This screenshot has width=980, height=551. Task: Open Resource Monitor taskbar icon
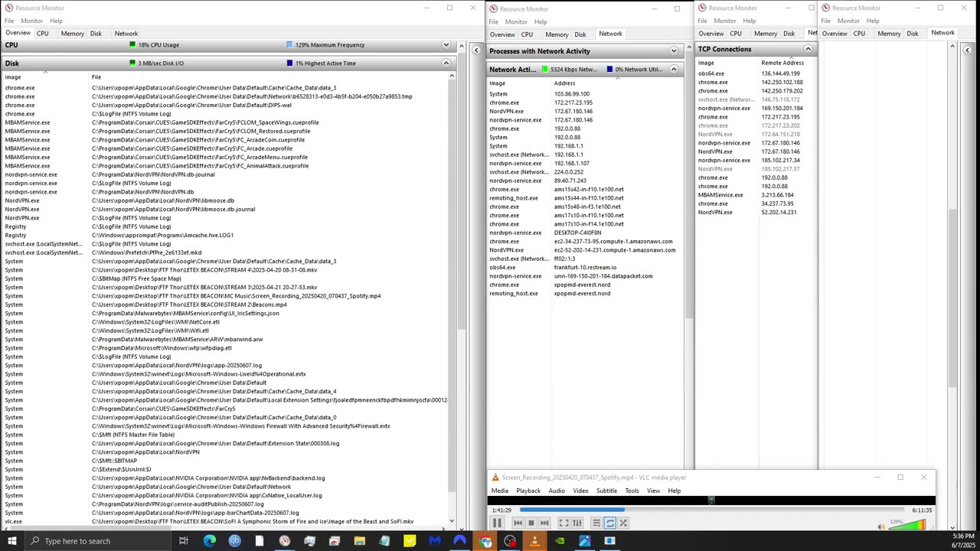tap(284, 541)
